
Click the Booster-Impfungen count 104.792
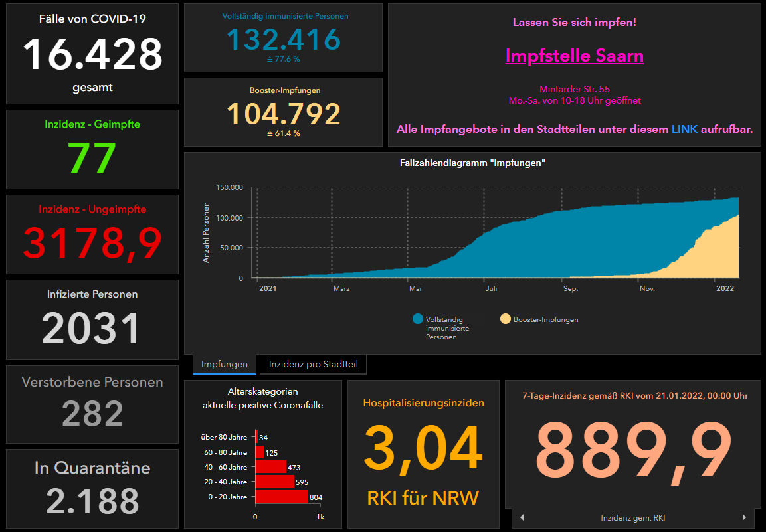click(x=283, y=114)
